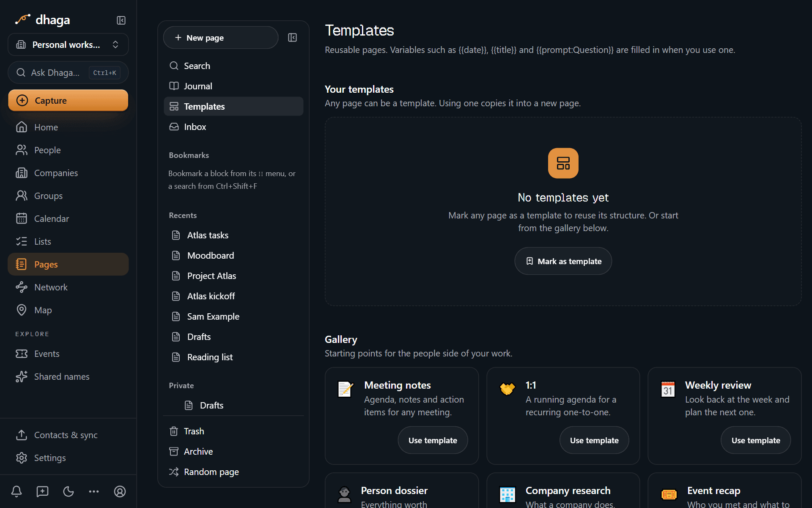Open Drafts under Private
The image size is (812, 508).
tap(233, 405)
